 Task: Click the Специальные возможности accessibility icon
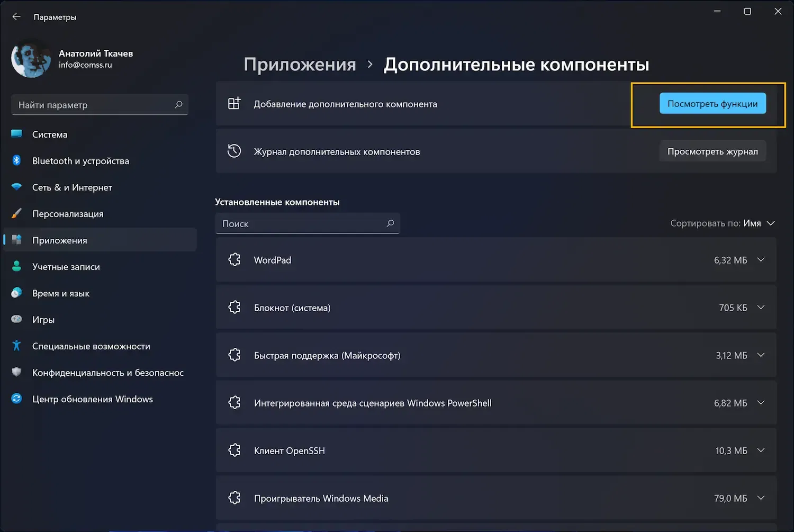click(x=17, y=346)
